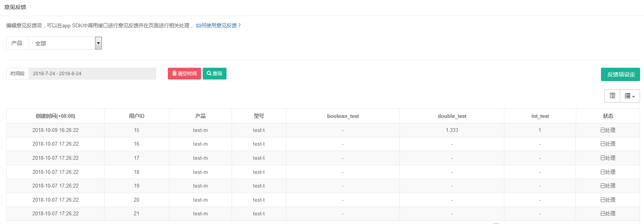Toggle the card view icon
The image size is (644, 224).
[612, 96]
